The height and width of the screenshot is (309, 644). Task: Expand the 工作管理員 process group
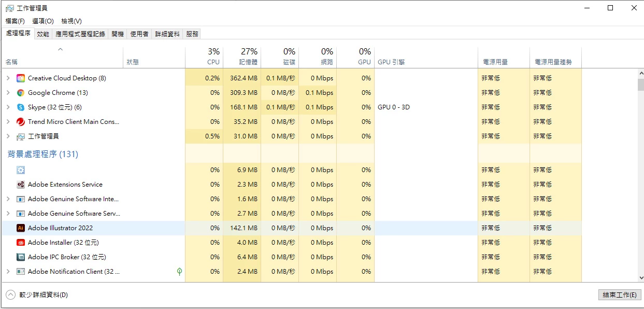[8, 136]
